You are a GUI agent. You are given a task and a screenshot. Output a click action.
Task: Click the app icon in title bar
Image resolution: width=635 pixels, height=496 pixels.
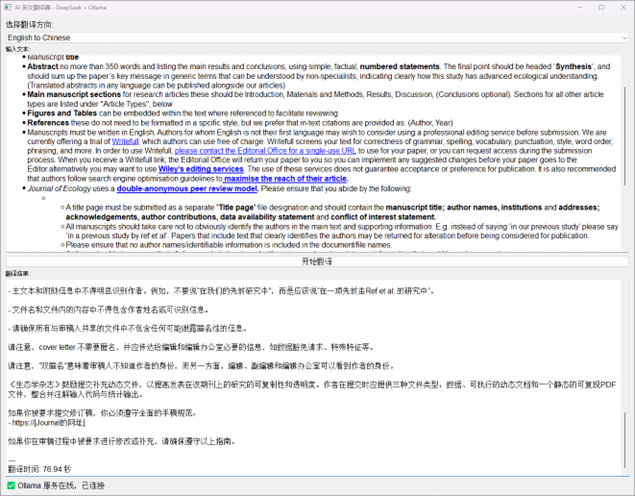pos(8,7)
